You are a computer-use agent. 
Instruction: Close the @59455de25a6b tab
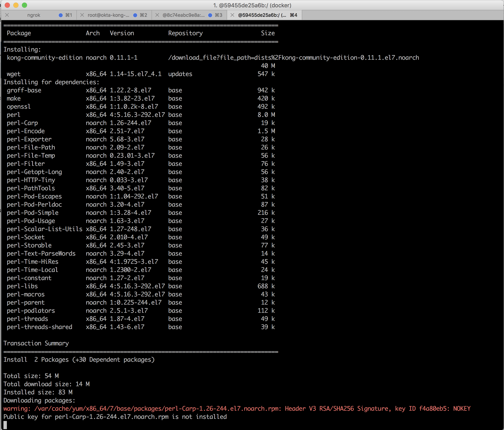click(x=232, y=15)
